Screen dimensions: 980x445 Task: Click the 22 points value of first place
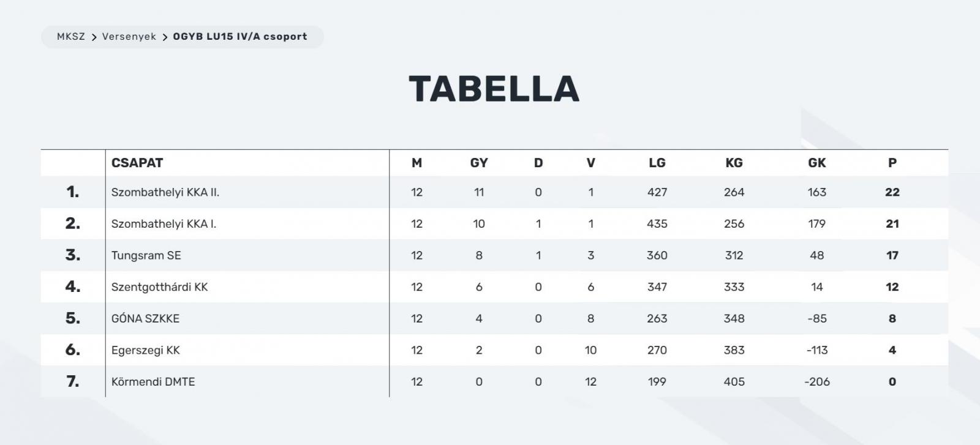click(892, 192)
